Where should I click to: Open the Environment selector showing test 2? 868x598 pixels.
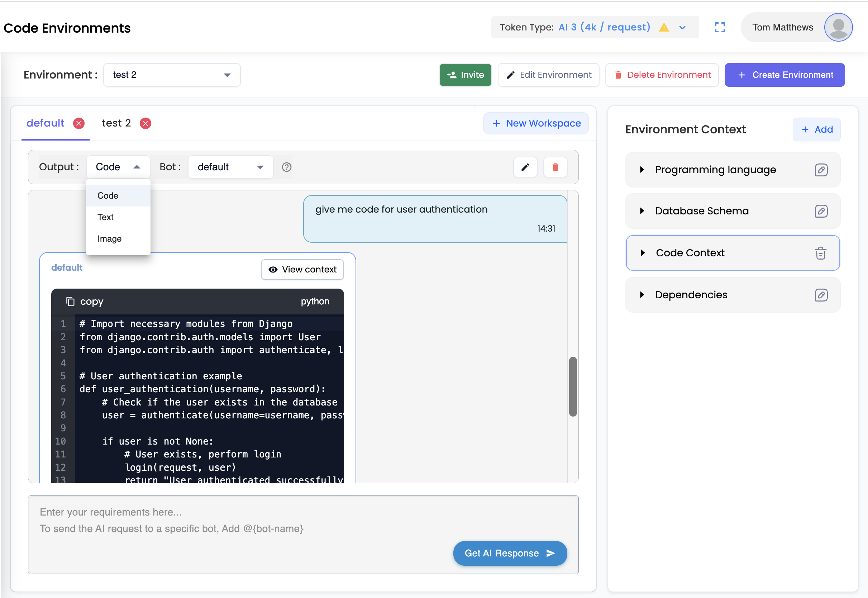click(172, 75)
